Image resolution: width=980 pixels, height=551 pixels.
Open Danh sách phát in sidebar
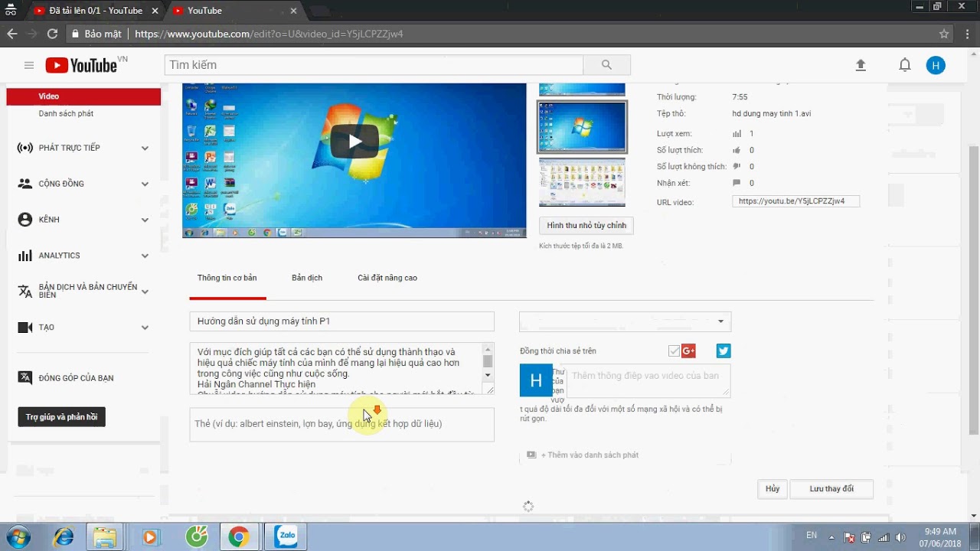[x=66, y=113]
